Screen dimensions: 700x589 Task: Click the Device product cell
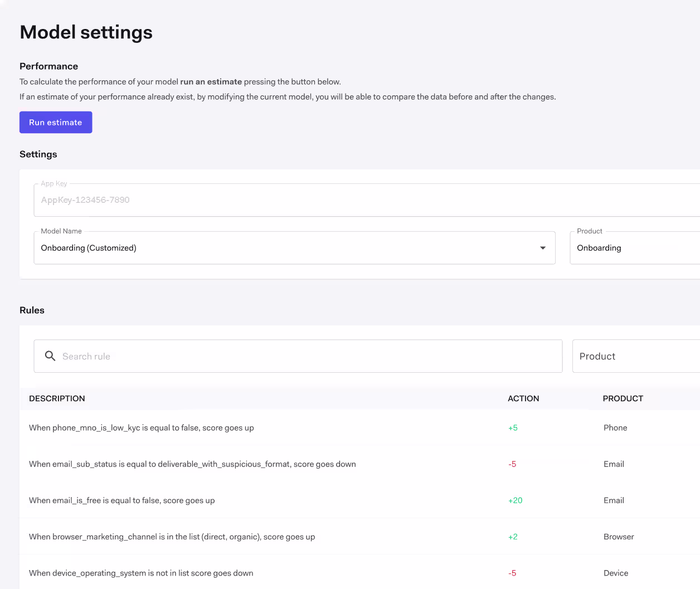(616, 573)
